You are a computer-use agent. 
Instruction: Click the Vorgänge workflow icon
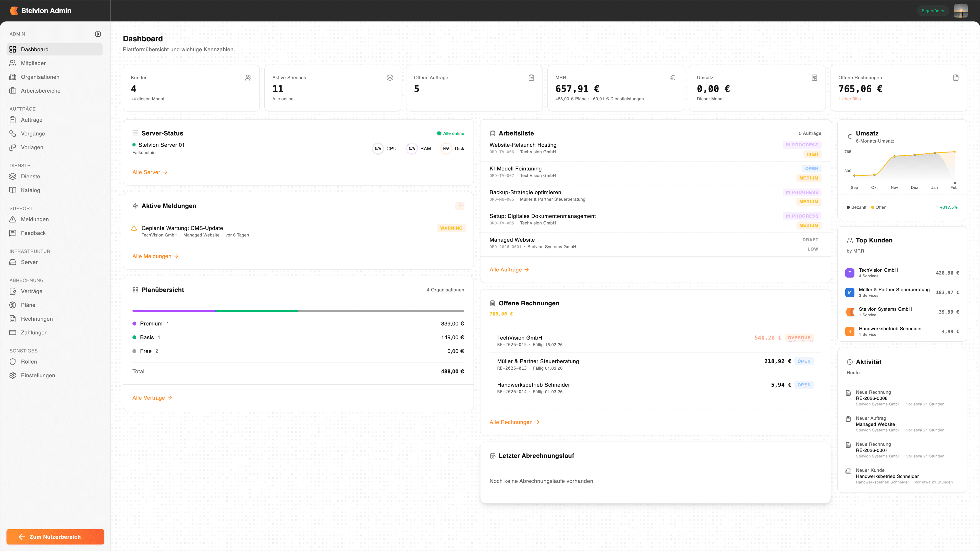click(13, 133)
